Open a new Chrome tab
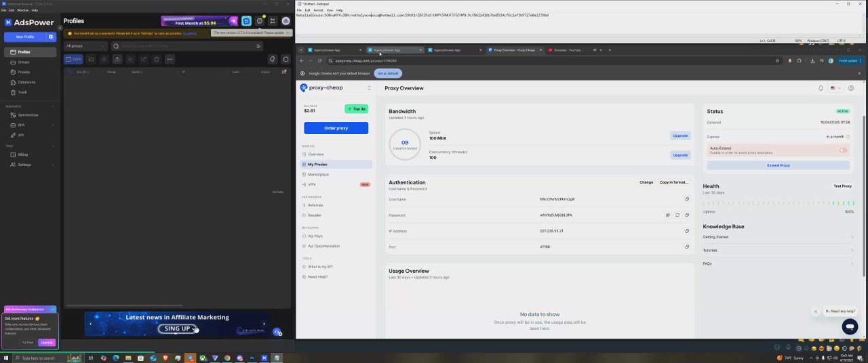 610,50
